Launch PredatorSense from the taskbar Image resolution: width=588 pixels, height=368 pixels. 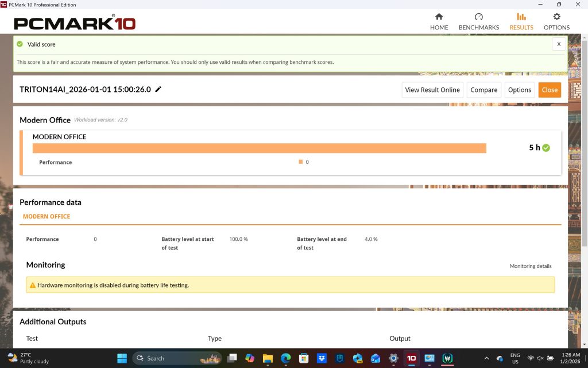[x=447, y=358]
